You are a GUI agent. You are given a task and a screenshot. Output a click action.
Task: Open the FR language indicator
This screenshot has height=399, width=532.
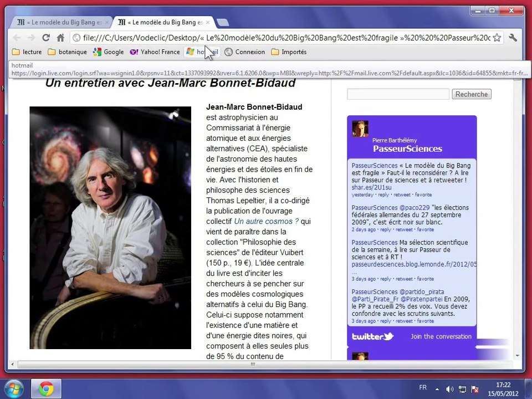[423, 387]
